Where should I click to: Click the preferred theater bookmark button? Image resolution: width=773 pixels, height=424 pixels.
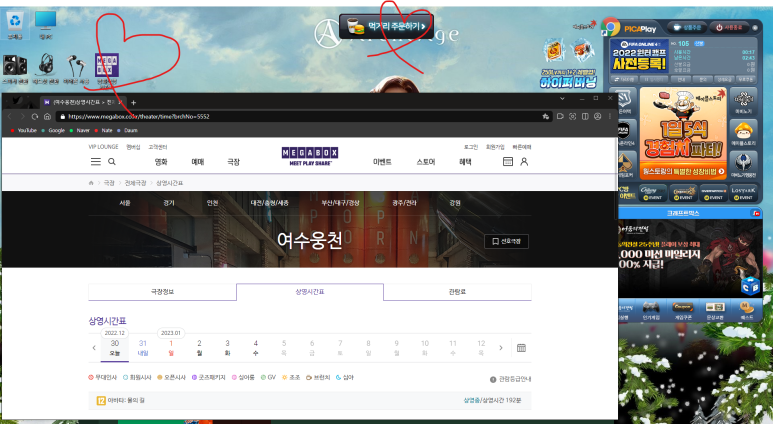(507, 241)
